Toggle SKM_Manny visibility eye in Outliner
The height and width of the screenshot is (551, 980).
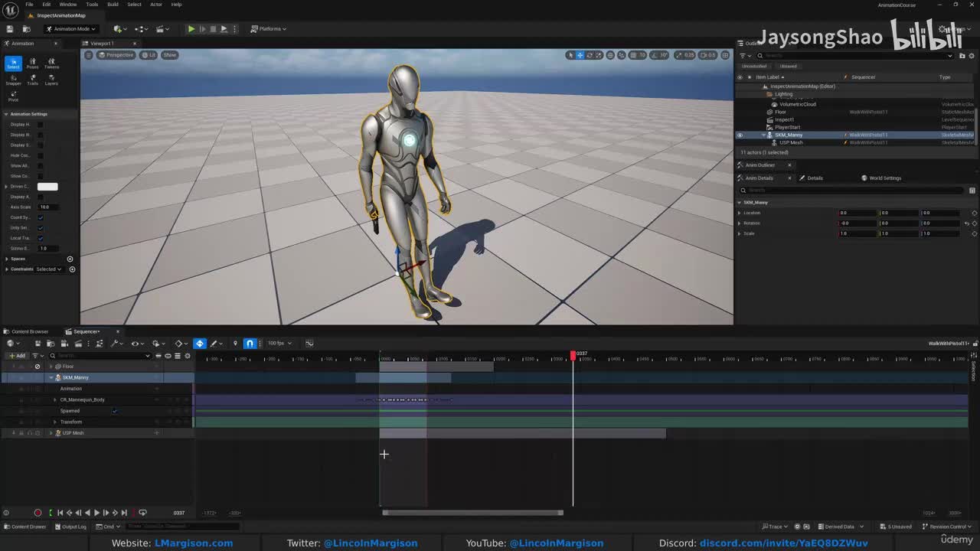click(740, 135)
